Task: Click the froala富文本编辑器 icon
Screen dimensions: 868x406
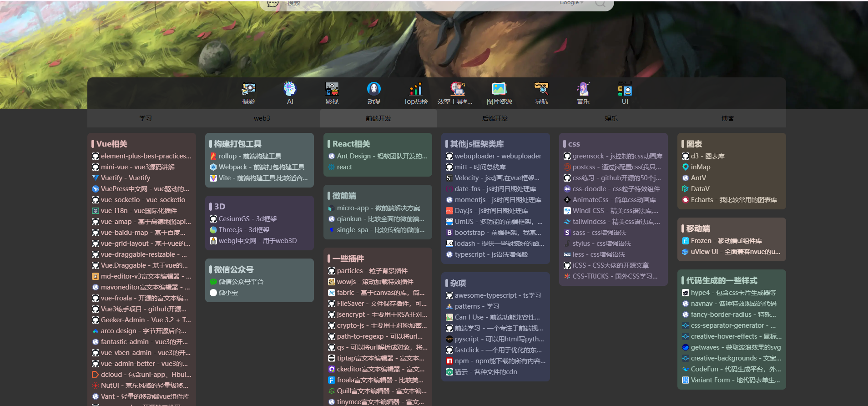Action: pos(332,380)
